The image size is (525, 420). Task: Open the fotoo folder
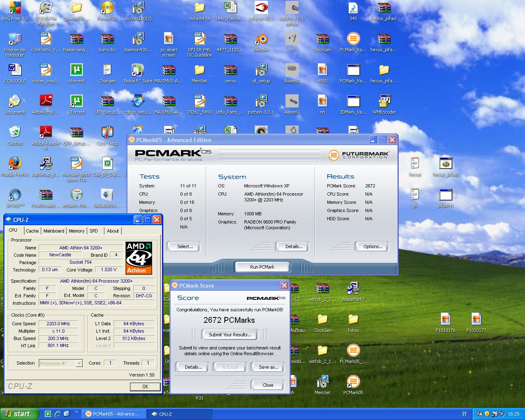[353, 323]
